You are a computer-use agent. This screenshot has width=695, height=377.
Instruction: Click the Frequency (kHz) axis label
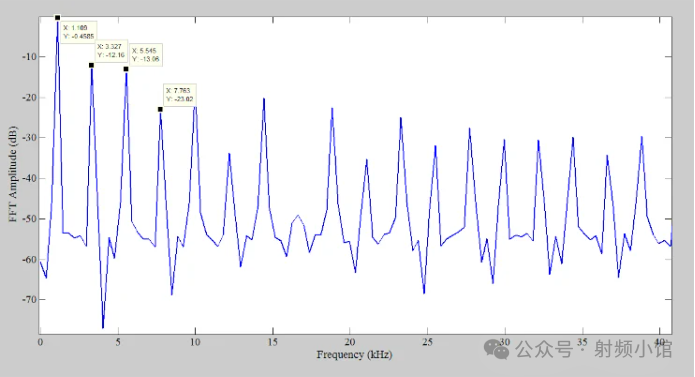[354, 355]
